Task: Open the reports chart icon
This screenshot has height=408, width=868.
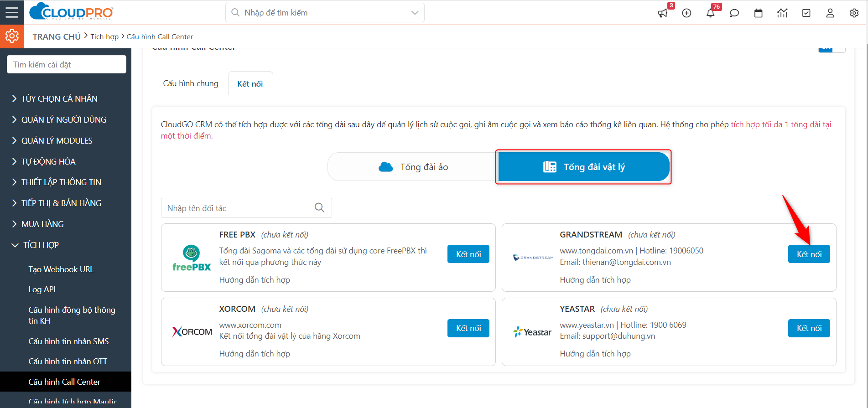Action: [782, 13]
